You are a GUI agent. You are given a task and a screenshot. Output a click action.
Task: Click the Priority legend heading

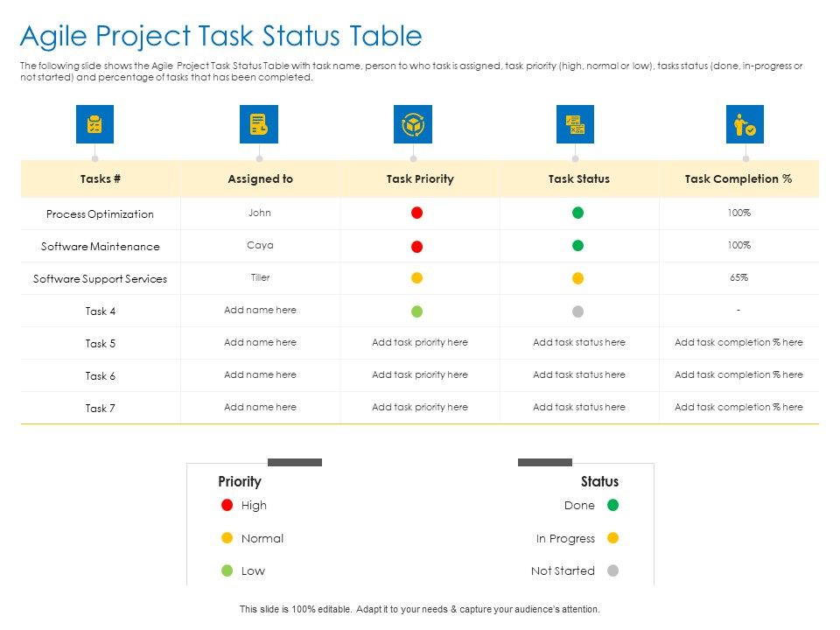point(240,481)
